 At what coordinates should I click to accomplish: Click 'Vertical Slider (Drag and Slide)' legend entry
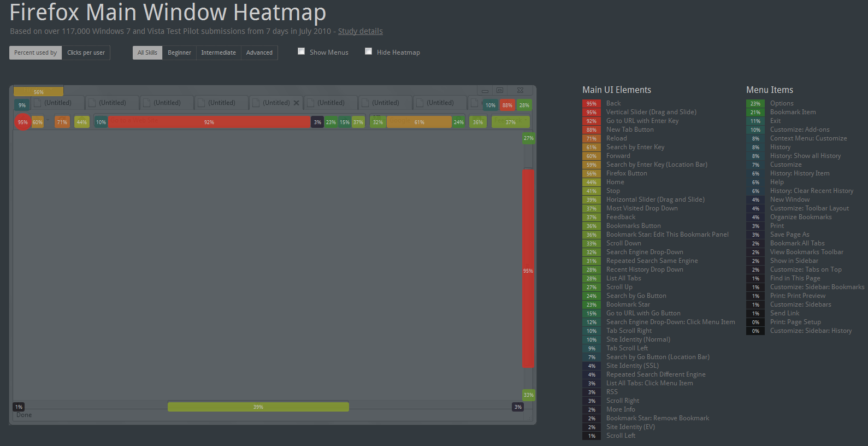pos(651,112)
